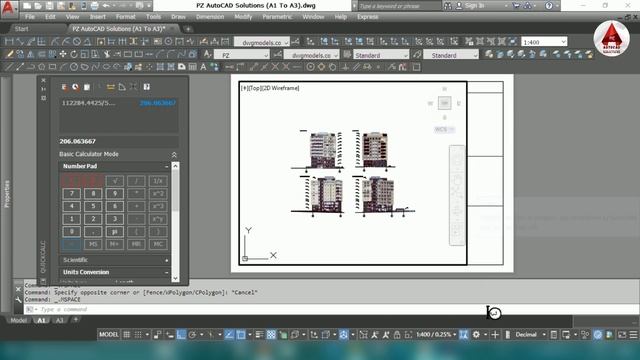Click the ViewCube top face

tap(444, 103)
